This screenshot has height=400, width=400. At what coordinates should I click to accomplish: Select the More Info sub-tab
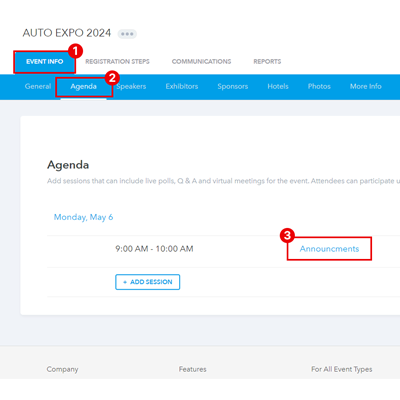(366, 86)
